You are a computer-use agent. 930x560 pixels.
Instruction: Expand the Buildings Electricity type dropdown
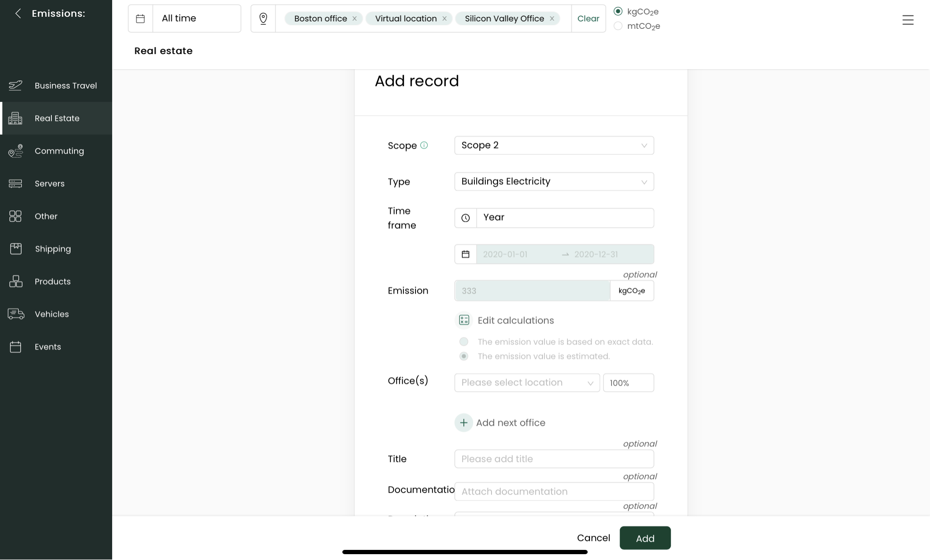pos(554,181)
